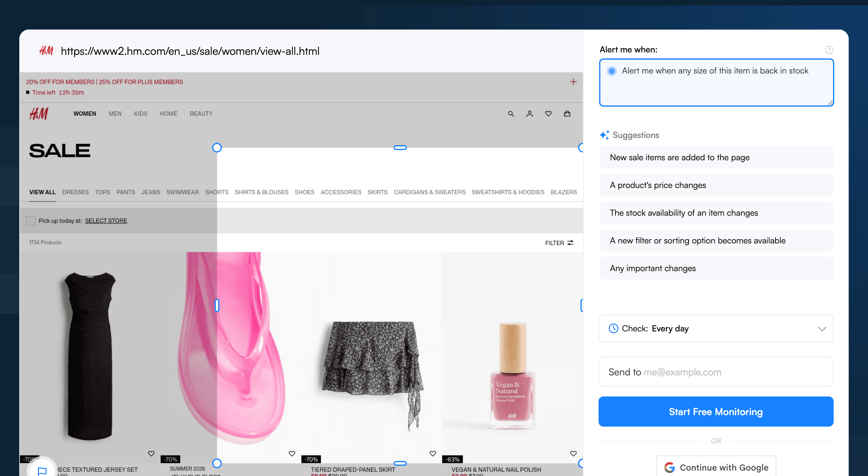This screenshot has height=476, width=868.
Task: Open the Check Every day dropdown
Action: click(x=716, y=328)
